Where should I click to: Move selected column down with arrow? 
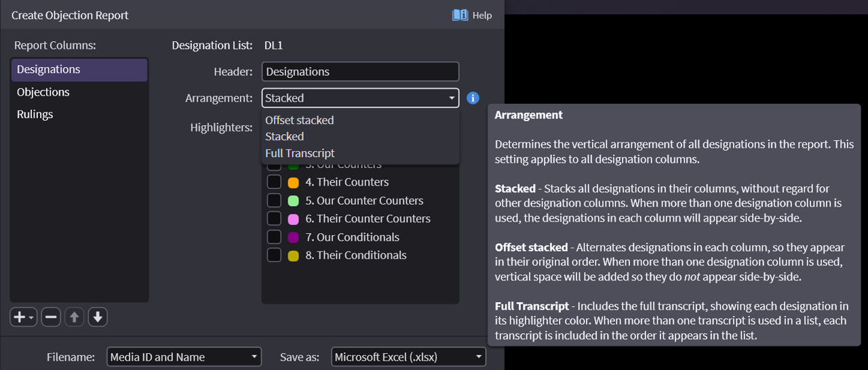coord(98,316)
